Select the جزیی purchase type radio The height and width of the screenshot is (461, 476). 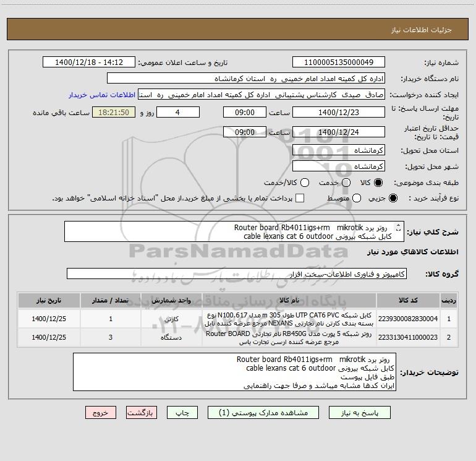pos(393,198)
